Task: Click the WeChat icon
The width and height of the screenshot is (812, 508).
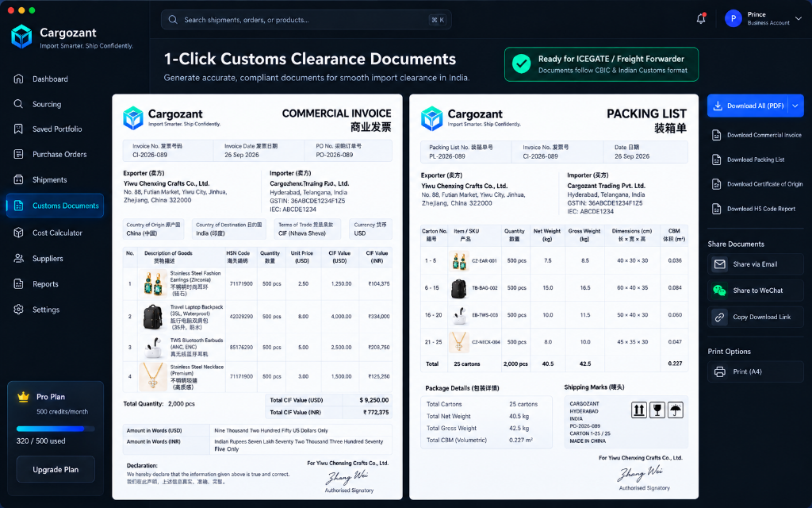Action: [x=720, y=291]
